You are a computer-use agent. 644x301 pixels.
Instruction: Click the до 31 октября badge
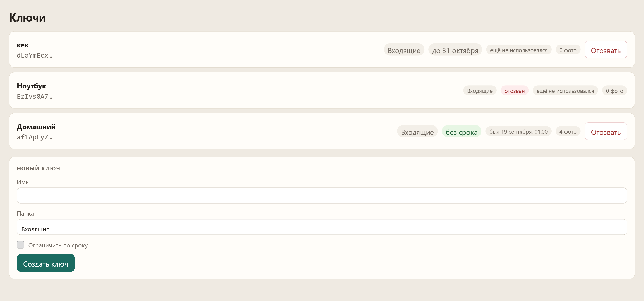coord(455,49)
